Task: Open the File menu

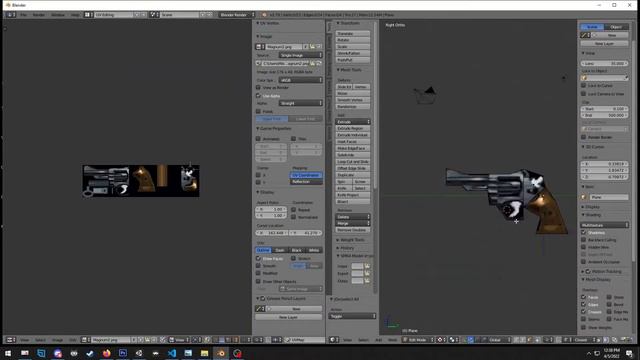Action: pos(23,15)
